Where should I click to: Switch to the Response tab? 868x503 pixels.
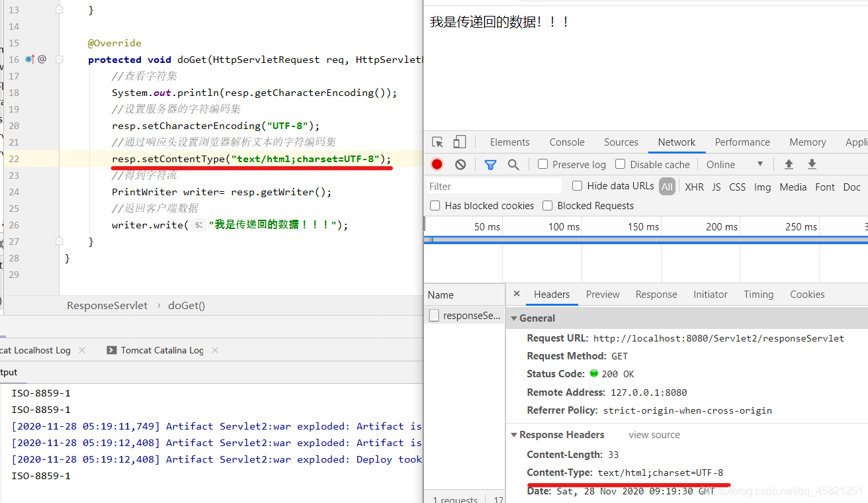point(656,295)
